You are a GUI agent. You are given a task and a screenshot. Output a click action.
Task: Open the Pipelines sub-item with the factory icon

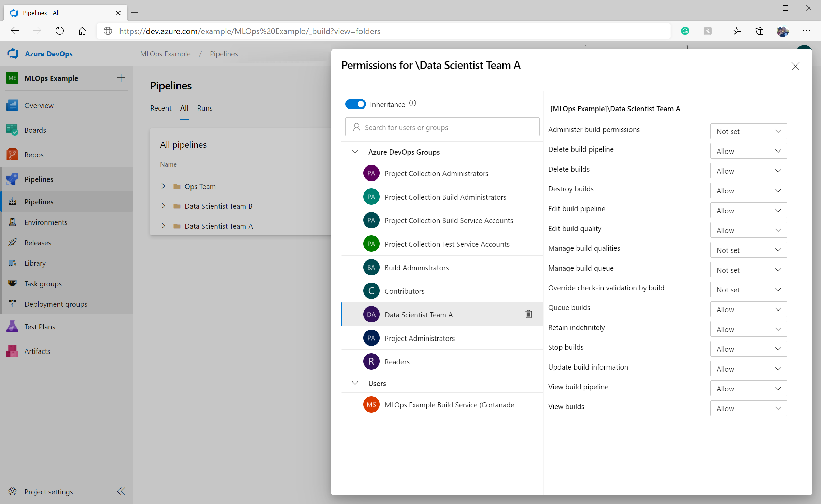pos(67,202)
